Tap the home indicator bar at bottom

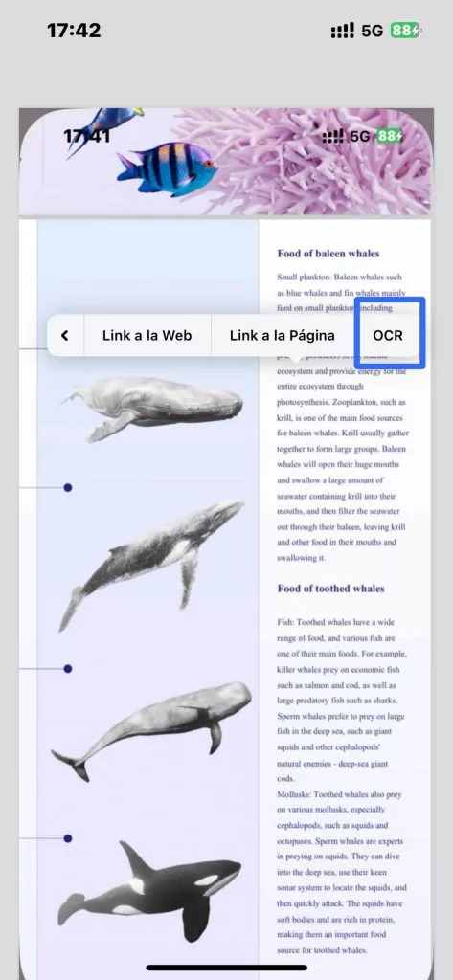pos(226,969)
